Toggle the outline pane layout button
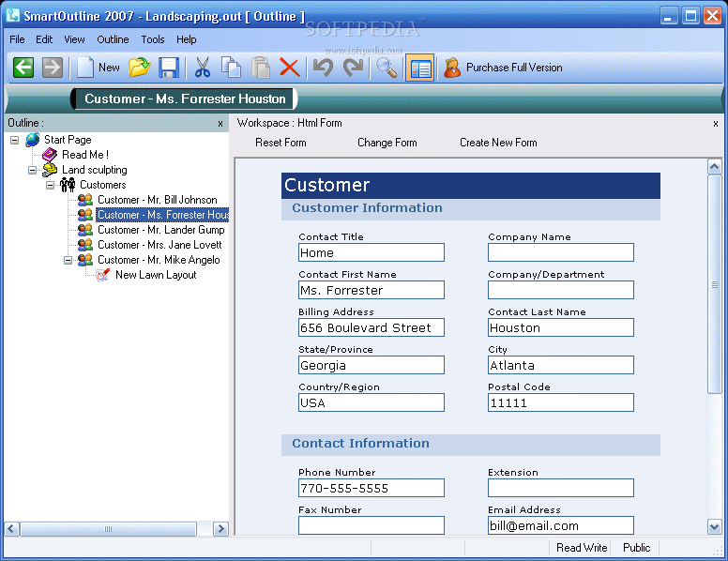This screenshot has width=728, height=561. pyautogui.click(x=419, y=68)
